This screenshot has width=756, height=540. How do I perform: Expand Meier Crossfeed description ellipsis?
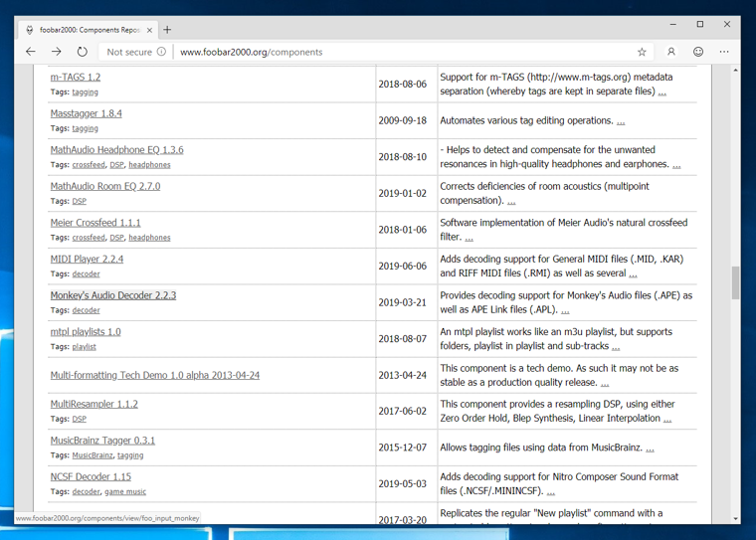tap(469, 239)
